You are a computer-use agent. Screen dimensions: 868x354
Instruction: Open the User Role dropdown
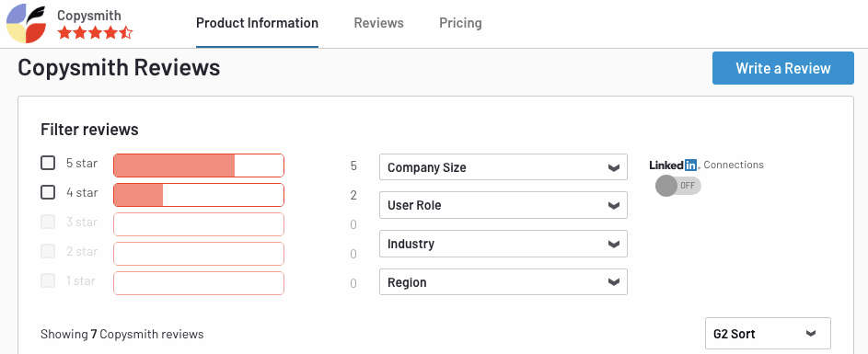pyautogui.click(x=503, y=205)
